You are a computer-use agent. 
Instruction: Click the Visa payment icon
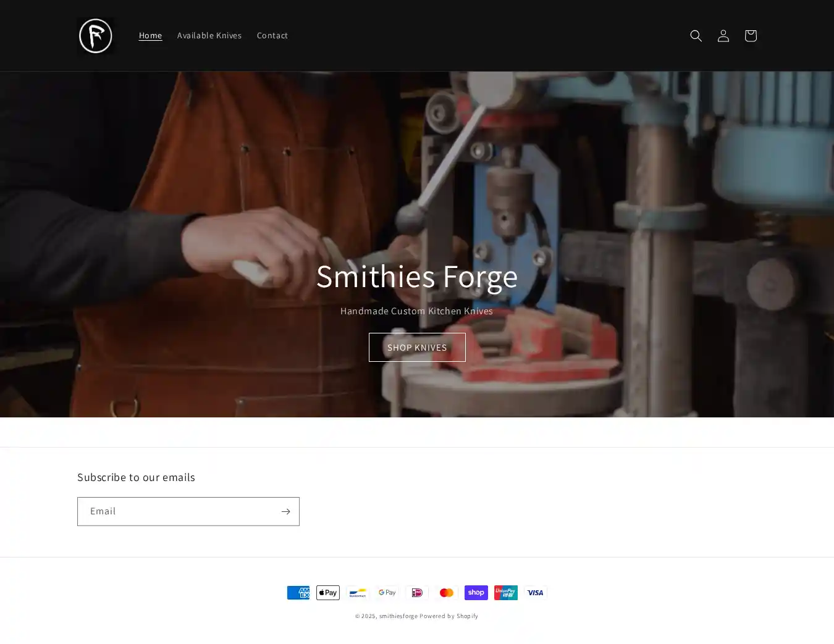[x=536, y=593]
